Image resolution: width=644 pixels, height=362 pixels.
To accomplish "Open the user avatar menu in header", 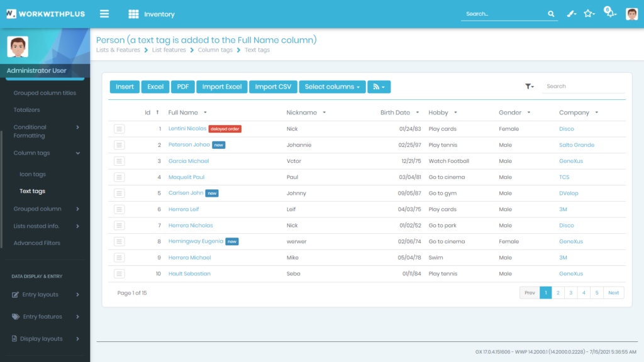I will (631, 14).
